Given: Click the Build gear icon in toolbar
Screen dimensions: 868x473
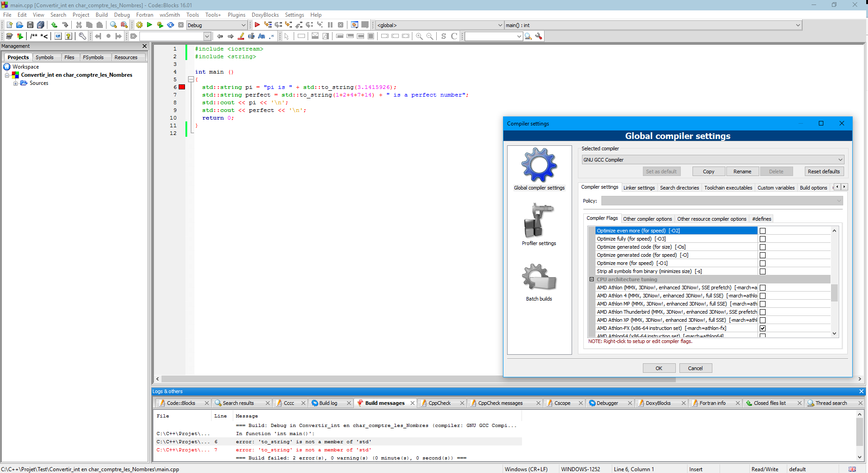Looking at the screenshot, I should pos(139,25).
